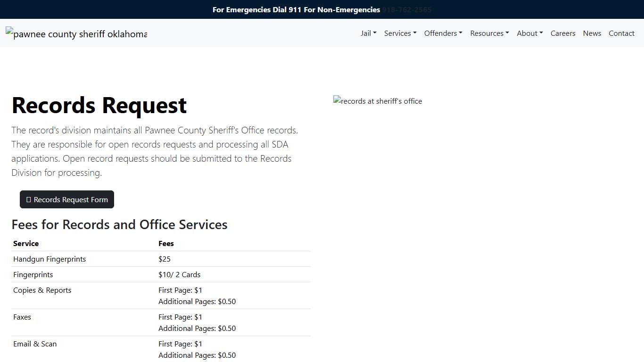Image resolution: width=644 pixels, height=362 pixels.
Task: Click the Pawnee County Sheriff logo
Action: (76, 33)
